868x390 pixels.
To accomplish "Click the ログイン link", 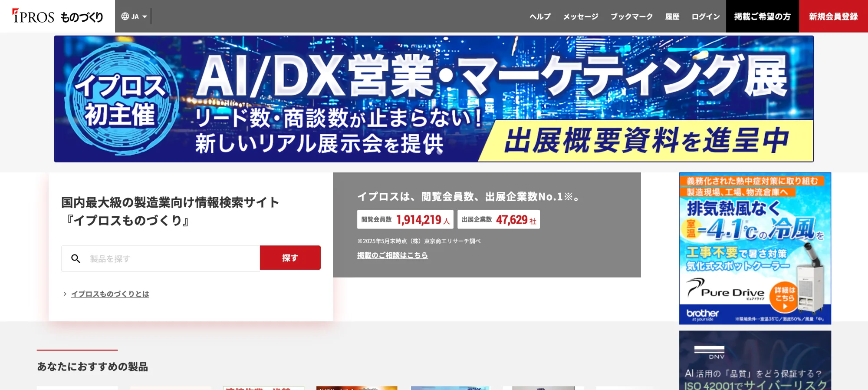I will tap(705, 17).
